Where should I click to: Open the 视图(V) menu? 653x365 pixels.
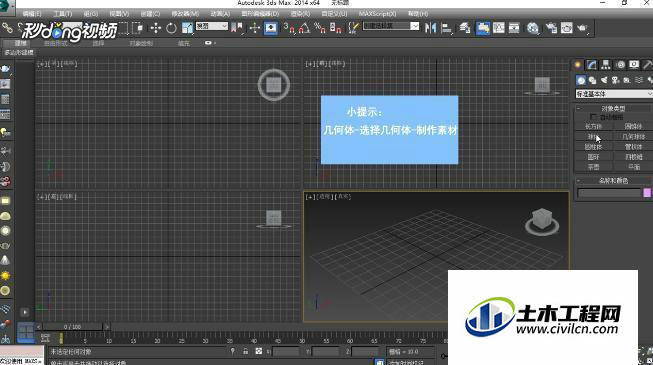(x=119, y=14)
